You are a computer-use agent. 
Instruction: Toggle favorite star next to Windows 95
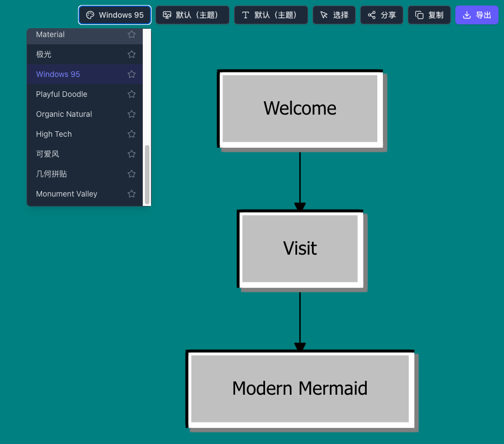[131, 74]
